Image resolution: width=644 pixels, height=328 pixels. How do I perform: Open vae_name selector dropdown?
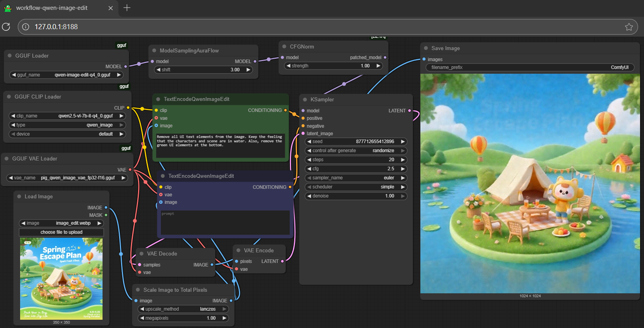[x=67, y=178]
